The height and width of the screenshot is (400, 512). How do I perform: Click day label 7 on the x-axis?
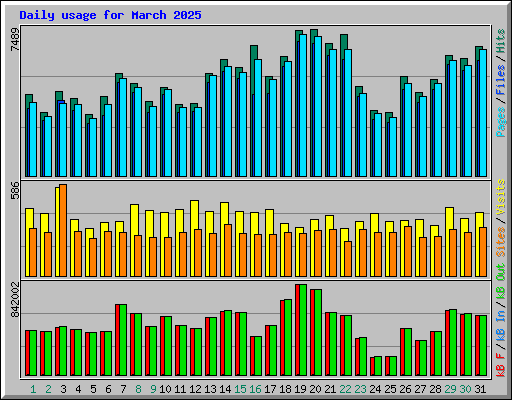point(123,389)
